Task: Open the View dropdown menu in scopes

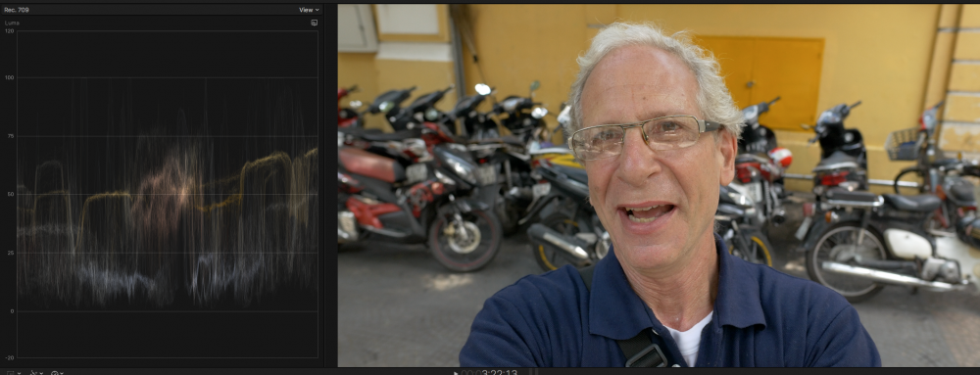Action: (309, 10)
